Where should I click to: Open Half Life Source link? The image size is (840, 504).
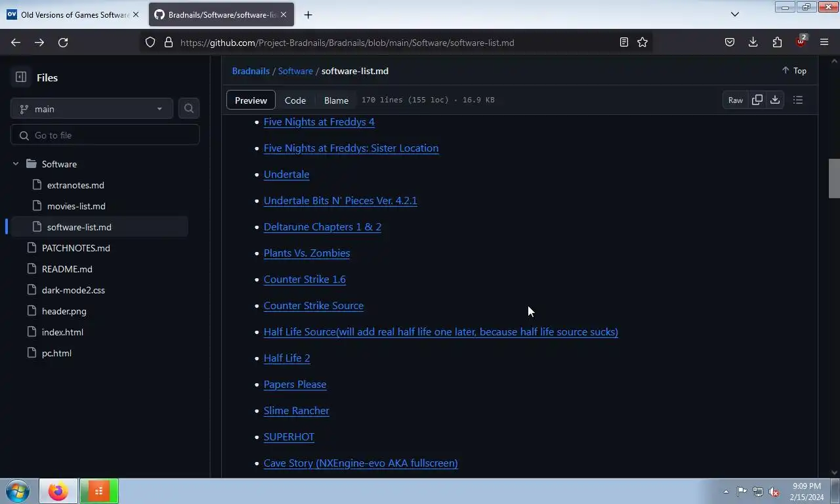pyautogui.click(x=440, y=331)
